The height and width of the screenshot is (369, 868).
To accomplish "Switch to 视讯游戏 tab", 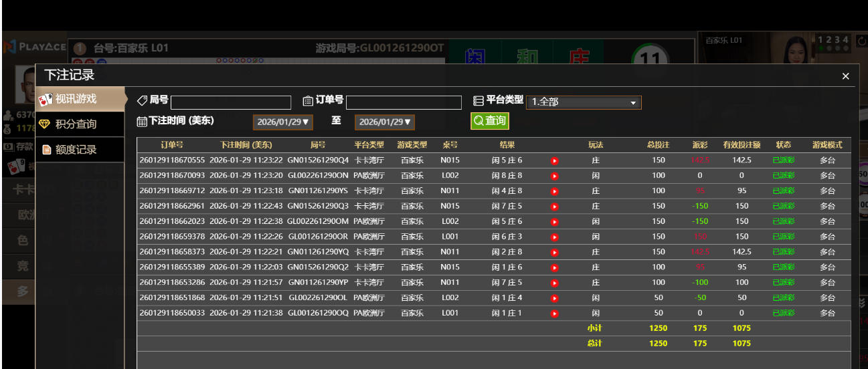I will [80, 99].
